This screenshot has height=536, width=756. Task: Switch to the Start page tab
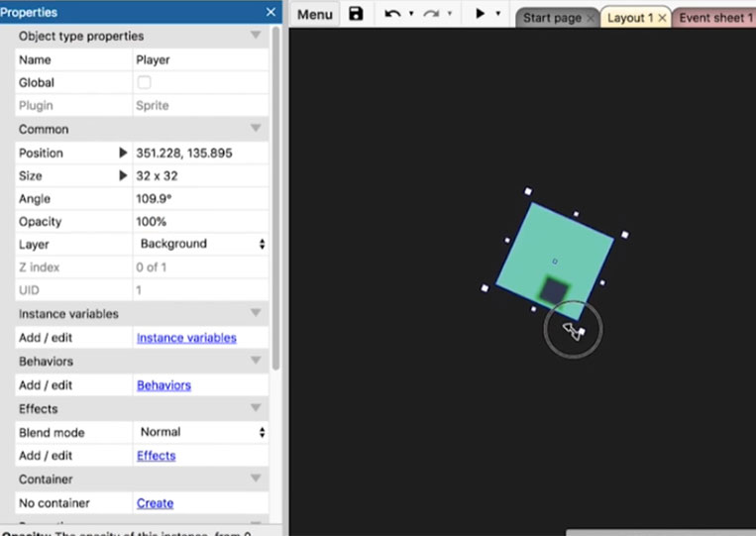(x=552, y=18)
